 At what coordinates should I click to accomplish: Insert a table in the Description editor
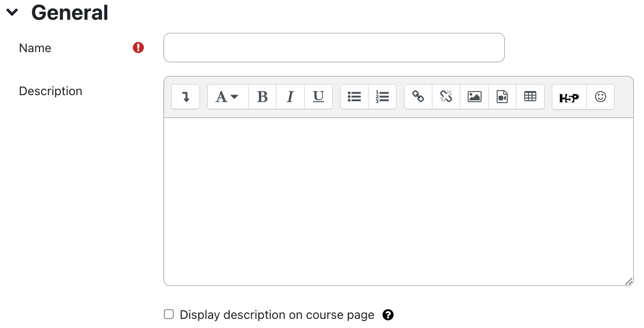click(x=530, y=97)
